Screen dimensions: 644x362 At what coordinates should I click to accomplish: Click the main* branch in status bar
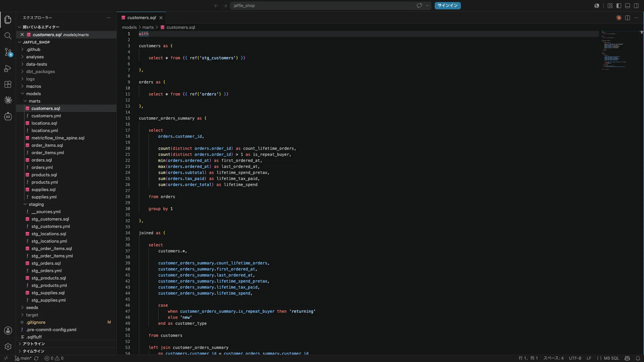[x=23, y=358]
